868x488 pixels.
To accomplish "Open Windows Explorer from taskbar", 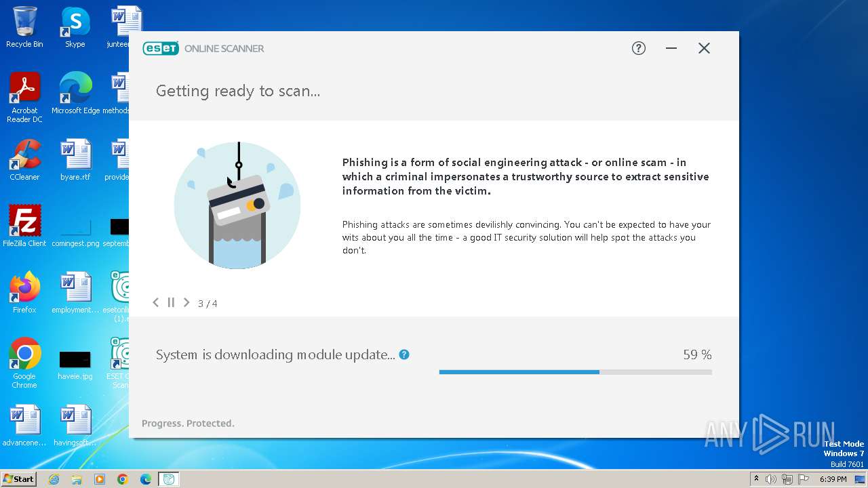I will tap(77, 479).
